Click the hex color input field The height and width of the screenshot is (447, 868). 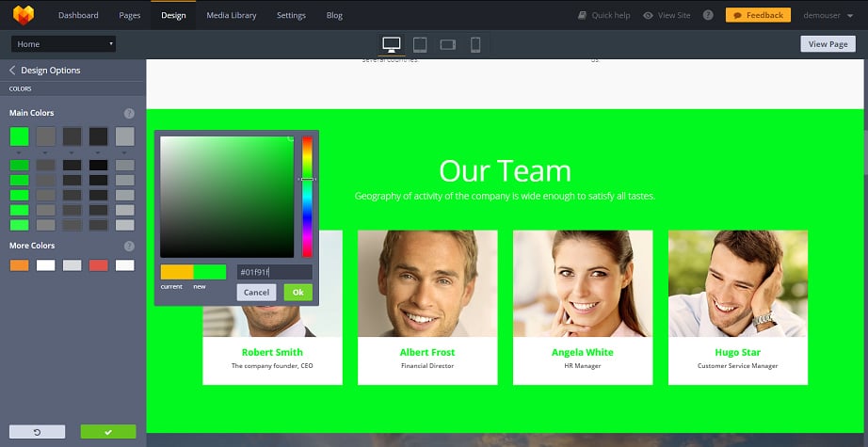click(275, 272)
